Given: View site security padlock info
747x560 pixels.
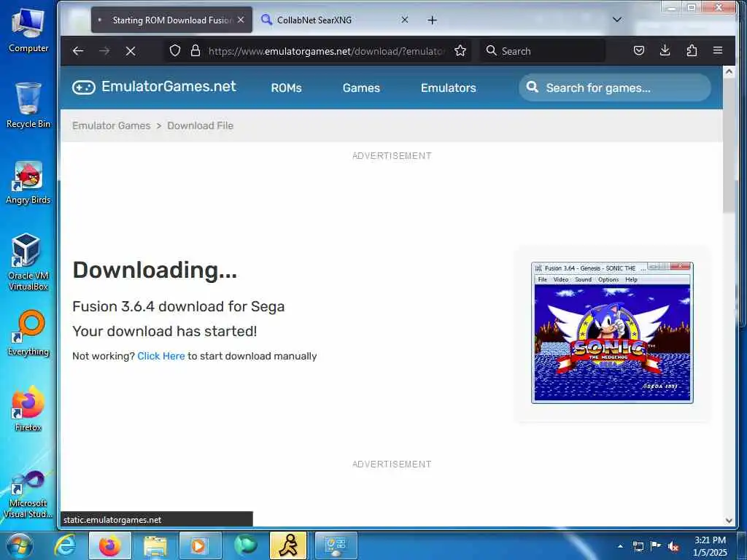Looking at the screenshot, I should point(196,50).
